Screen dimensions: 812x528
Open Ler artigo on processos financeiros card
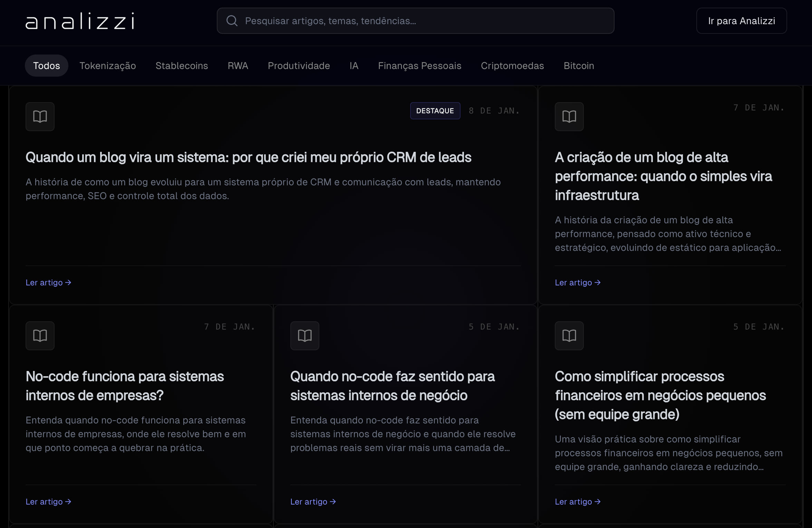point(578,502)
